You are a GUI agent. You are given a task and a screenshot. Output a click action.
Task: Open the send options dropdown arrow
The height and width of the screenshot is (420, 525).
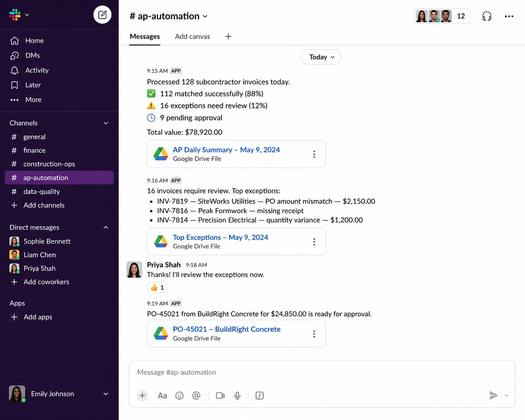pos(507,396)
